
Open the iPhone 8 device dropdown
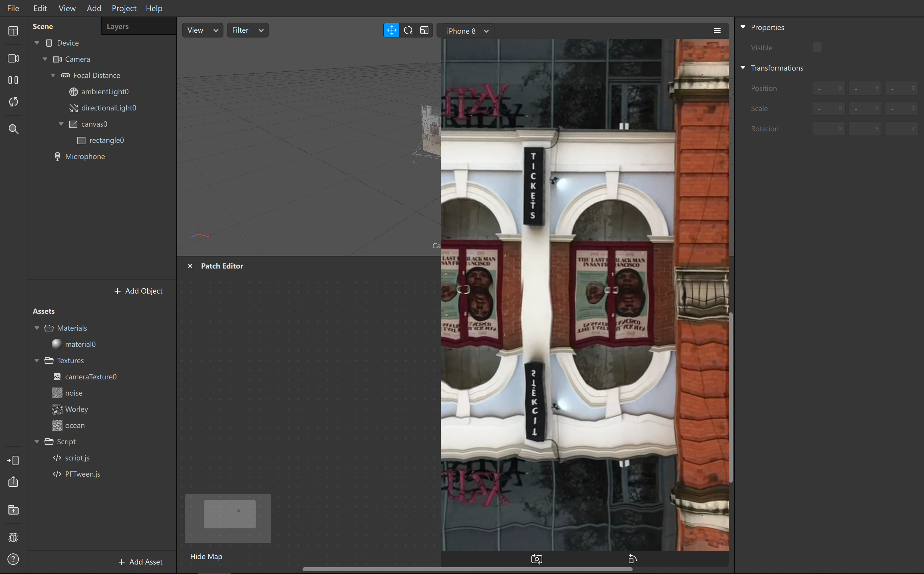467,31
